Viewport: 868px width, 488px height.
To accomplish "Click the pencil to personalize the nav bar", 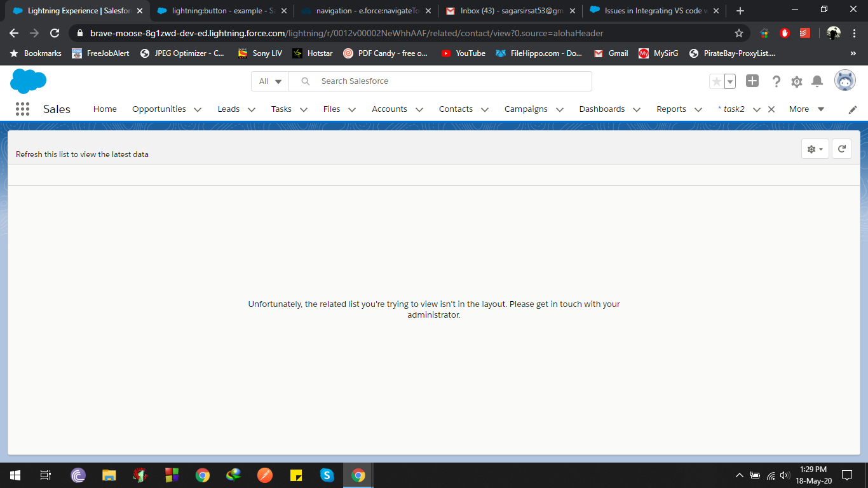I will pos(853,109).
